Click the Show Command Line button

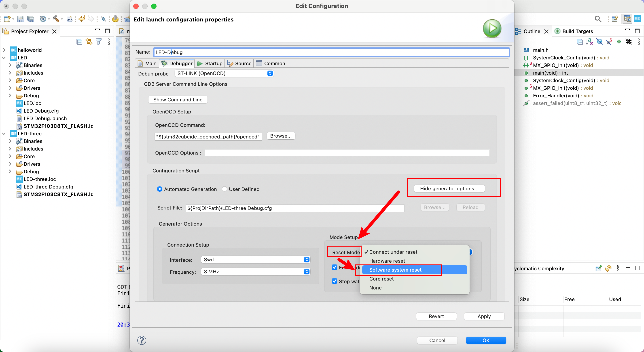(178, 100)
